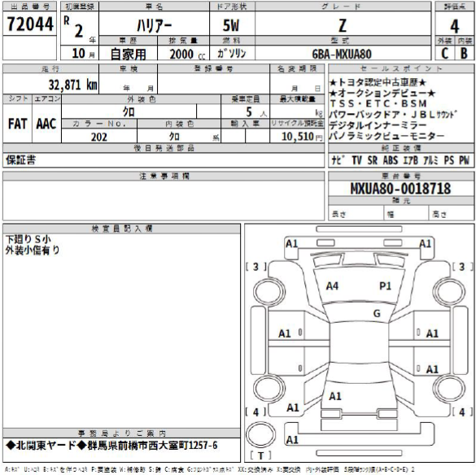Click the overall grade 4

454,26
